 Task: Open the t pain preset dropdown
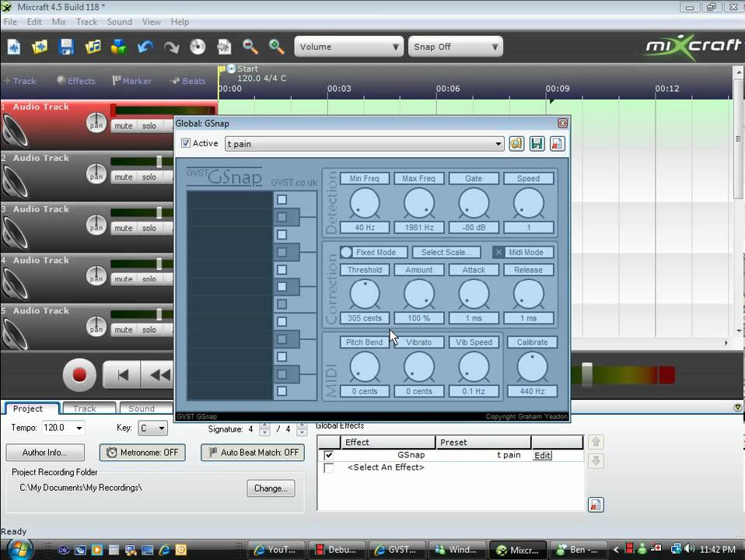point(365,144)
